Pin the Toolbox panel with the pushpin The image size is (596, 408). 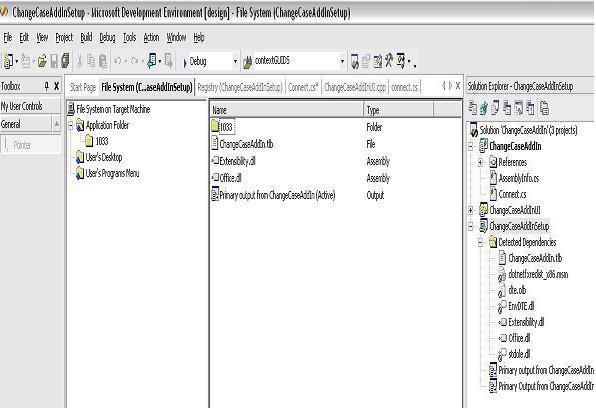tap(46, 86)
